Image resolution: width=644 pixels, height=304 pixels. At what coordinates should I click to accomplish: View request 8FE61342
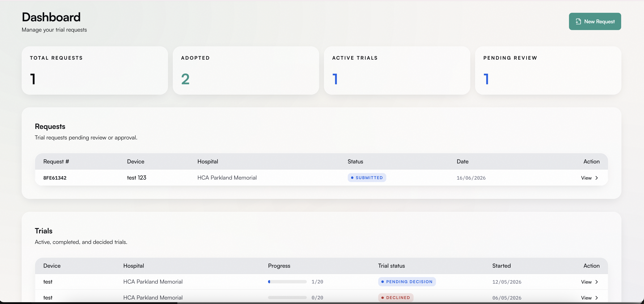click(x=590, y=178)
